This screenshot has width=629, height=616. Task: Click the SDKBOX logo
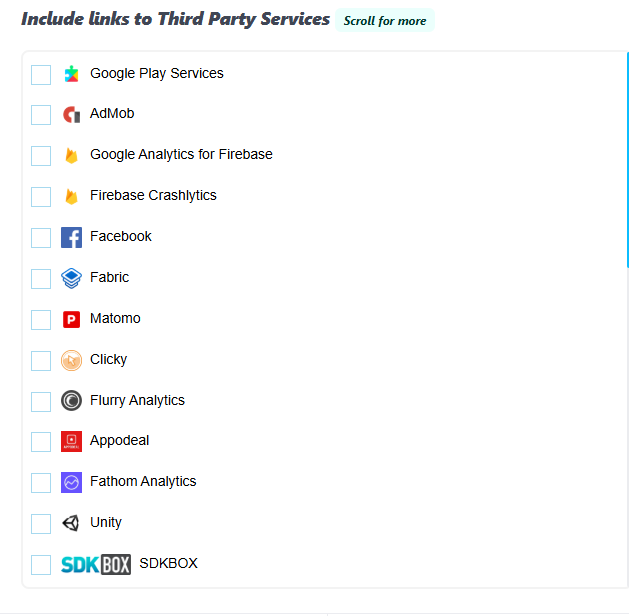coord(96,564)
